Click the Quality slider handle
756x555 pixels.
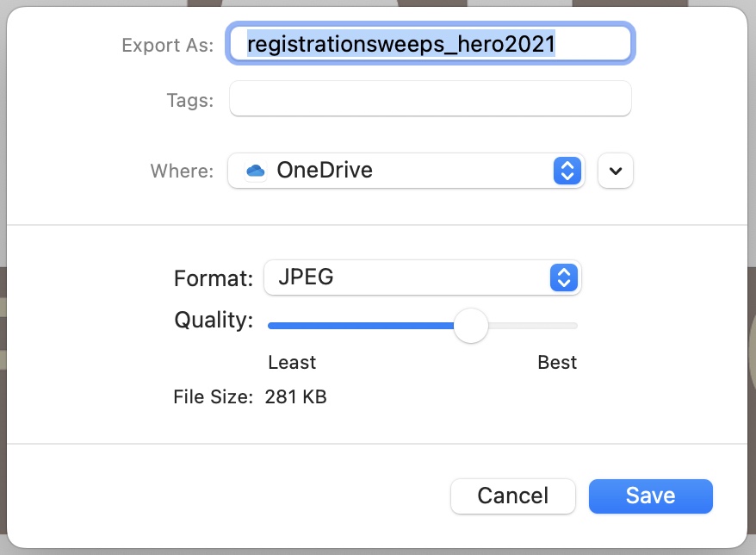coord(471,326)
